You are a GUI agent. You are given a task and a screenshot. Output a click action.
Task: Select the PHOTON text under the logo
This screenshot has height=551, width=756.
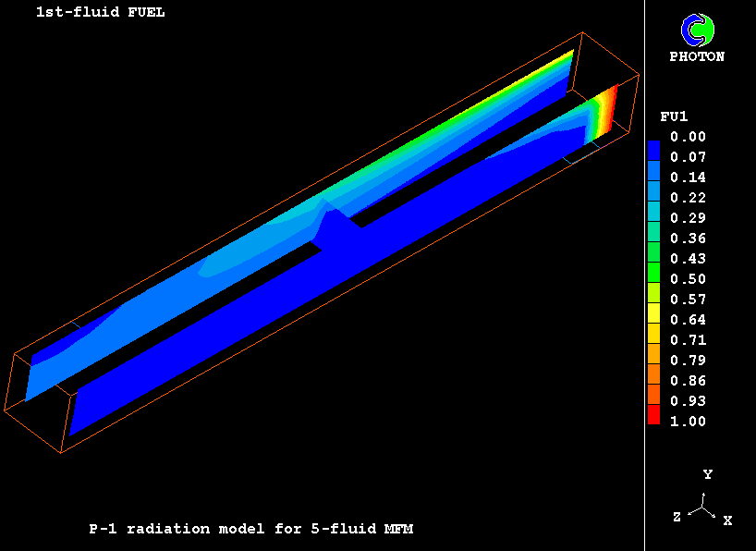pyautogui.click(x=697, y=56)
